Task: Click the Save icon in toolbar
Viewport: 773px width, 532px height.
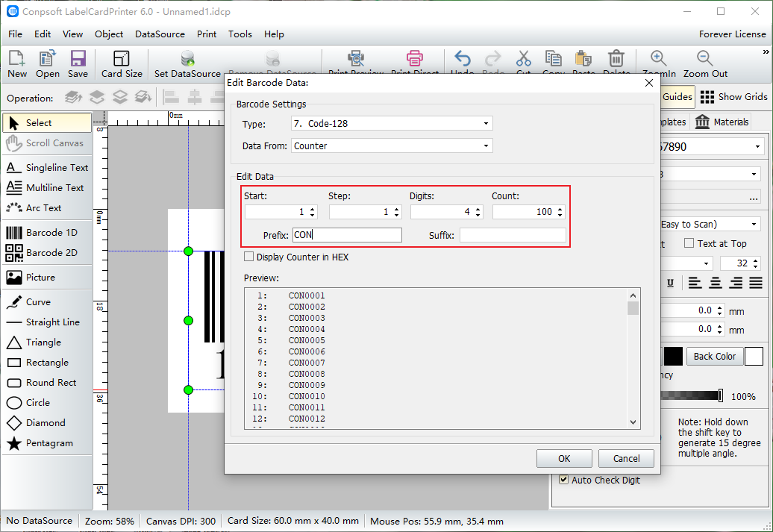Action: tap(78, 59)
